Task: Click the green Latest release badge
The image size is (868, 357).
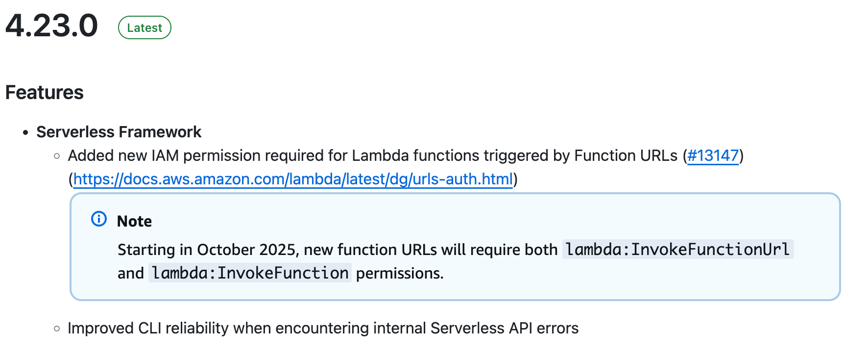Action: [145, 28]
